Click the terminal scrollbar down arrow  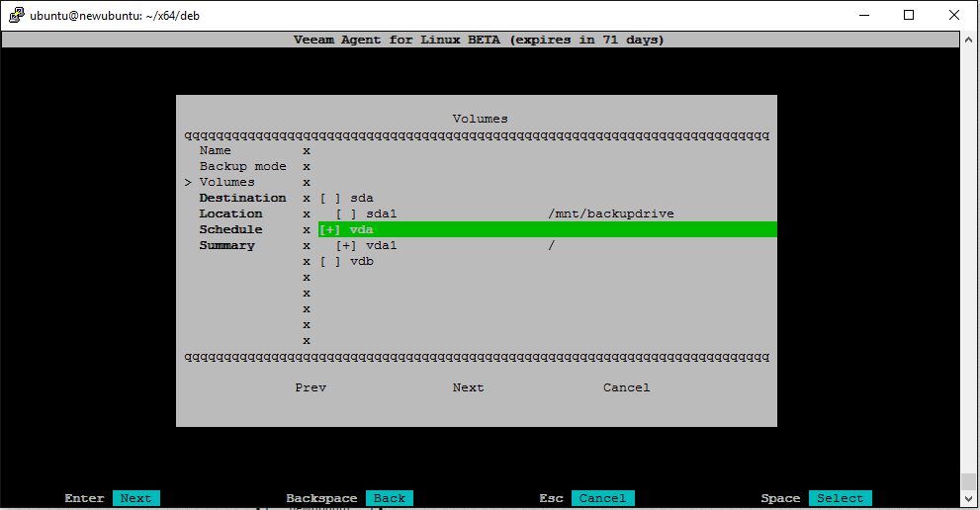pyautogui.click(x=969, y=499)
